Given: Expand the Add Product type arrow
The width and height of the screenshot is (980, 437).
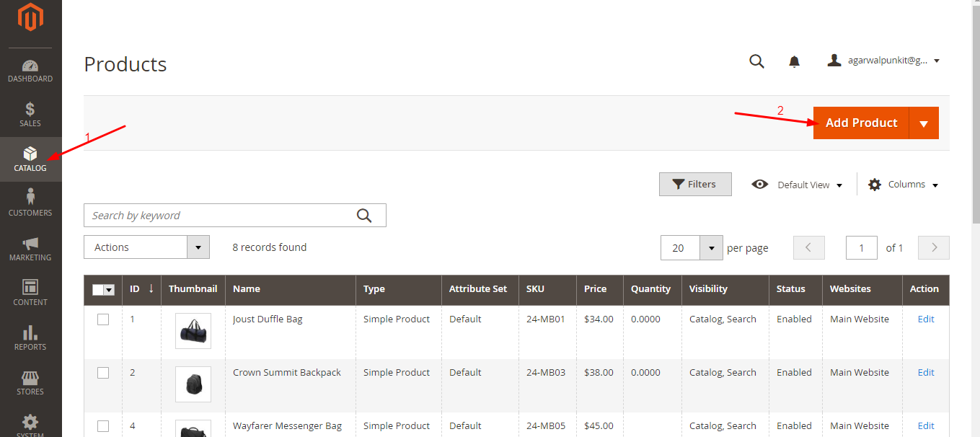Looking at the screenshot, I should [x=924, y=123].
